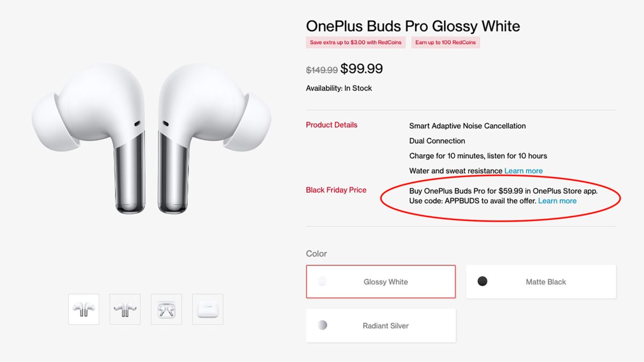Screen dimensions: 644x362
Task: Click the Earn up to 100 RedCoins badge
Action: coord(445,42)
